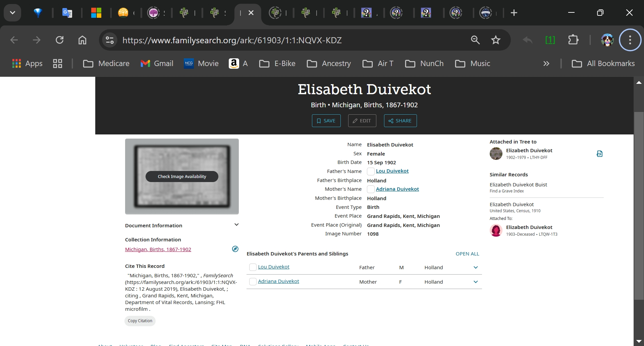Viewport: 644px width, 346px height.
Task: Click SAVE to save this record
Action: 326,121
